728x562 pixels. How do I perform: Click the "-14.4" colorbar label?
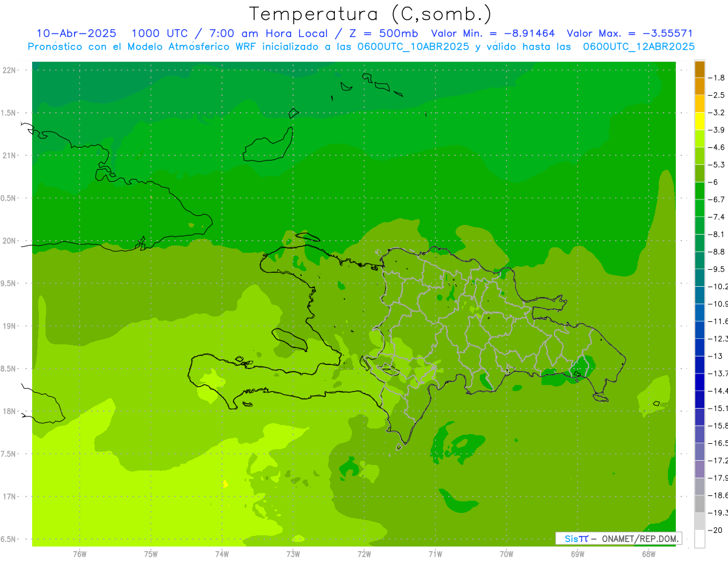[718, 390]
